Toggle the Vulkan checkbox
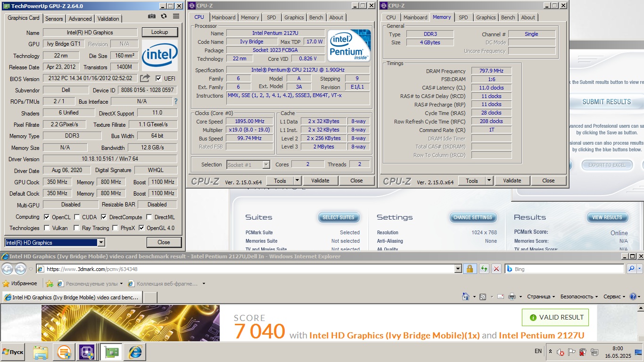 tap(47, 228)
